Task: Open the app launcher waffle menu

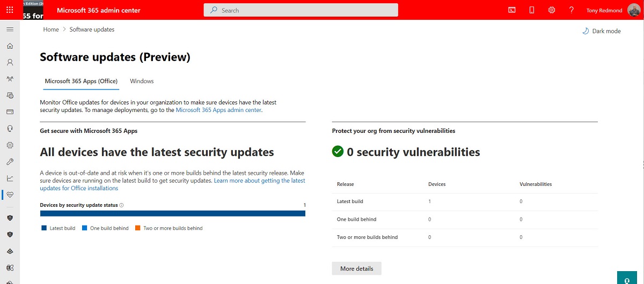Action: pos(10,10)
